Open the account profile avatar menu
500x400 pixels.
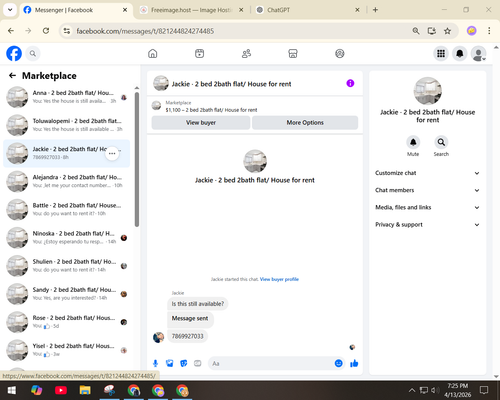point(478,53)
